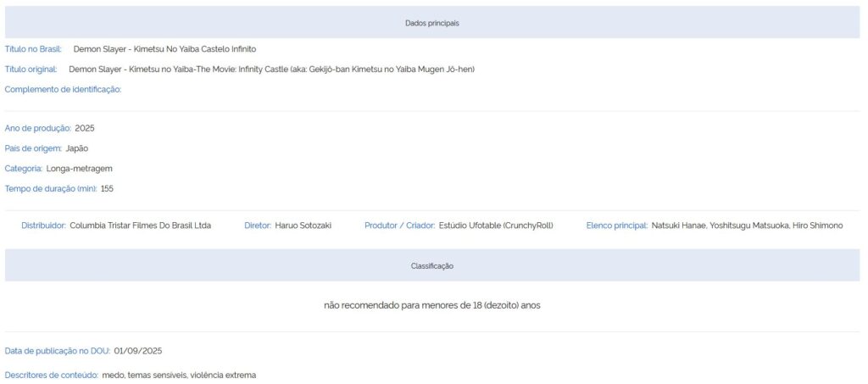Select the "País de origem" label
The height and width of the screenshot is (384, 868).
pos(33,148)
